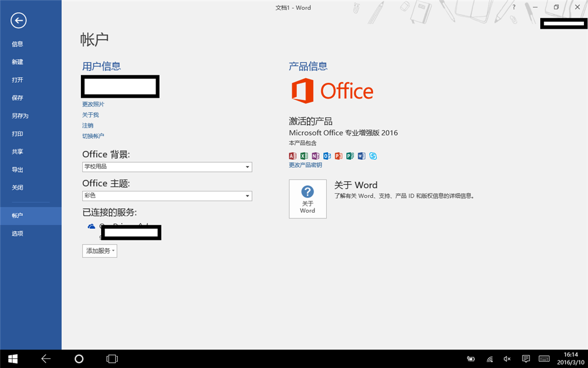Click the Word icon in product list
This screenshot has width=588, height=368.
(x=362, y=156)
